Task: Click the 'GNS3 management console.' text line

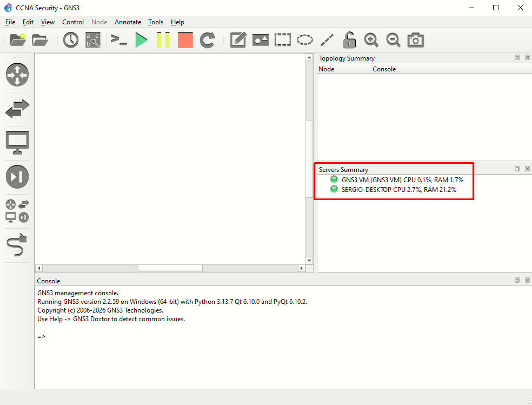Action: (78, 293)
